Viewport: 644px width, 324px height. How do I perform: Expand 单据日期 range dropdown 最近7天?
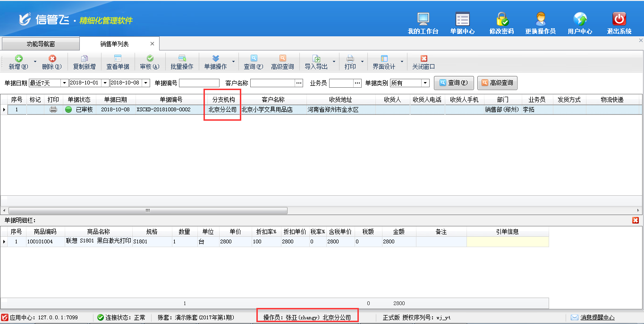64,83
